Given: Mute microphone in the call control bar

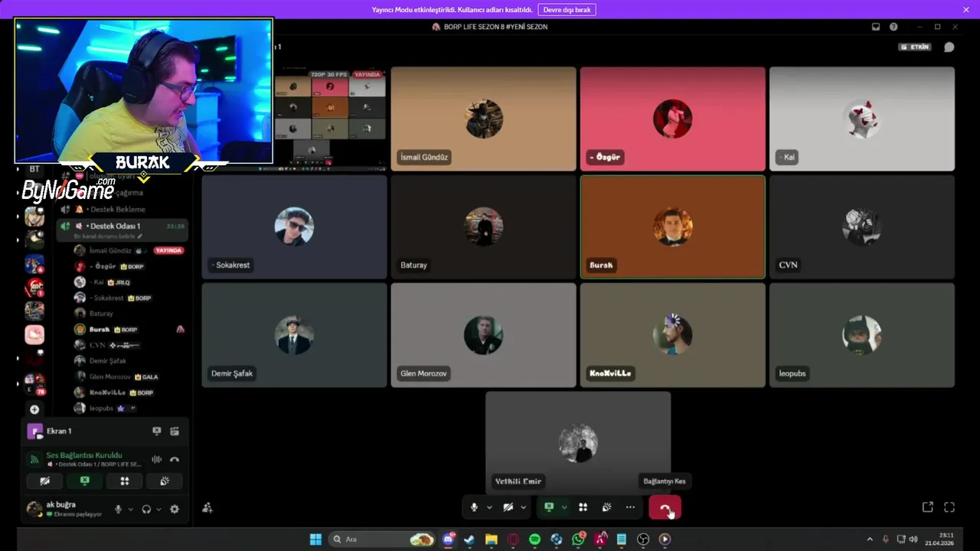Looking at the screenshot, I should pyautogui.click(x=474, y=507).
